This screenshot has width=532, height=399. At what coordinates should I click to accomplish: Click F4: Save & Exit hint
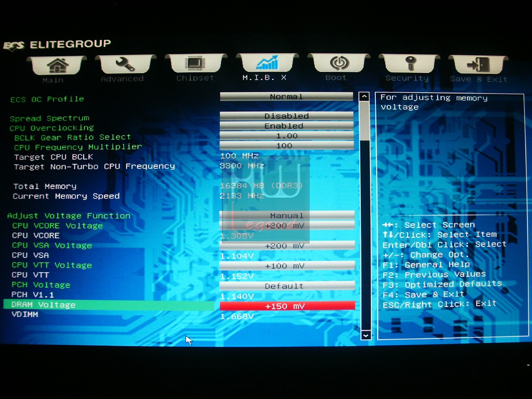point(423,295)
